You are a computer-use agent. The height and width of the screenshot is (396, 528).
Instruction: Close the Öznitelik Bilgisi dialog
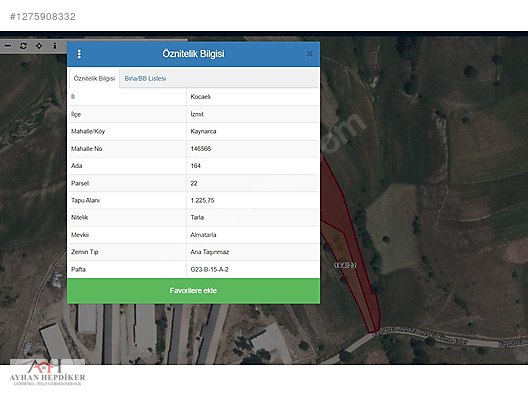(309, 54)
